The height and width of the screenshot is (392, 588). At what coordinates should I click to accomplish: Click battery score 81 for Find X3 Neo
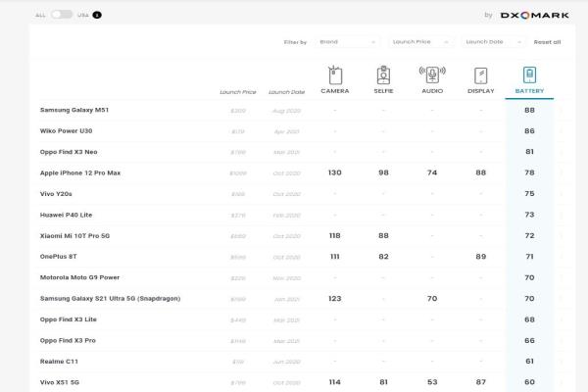tap(529, 152)
